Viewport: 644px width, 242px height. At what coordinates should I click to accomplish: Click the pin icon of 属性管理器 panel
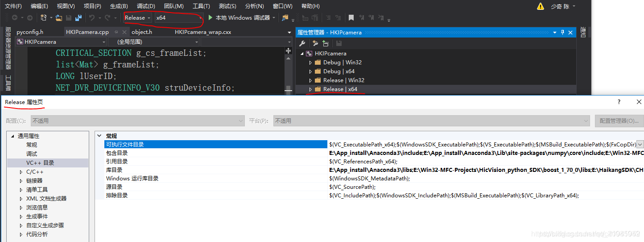pyautogui.click(x=563, y=32)
